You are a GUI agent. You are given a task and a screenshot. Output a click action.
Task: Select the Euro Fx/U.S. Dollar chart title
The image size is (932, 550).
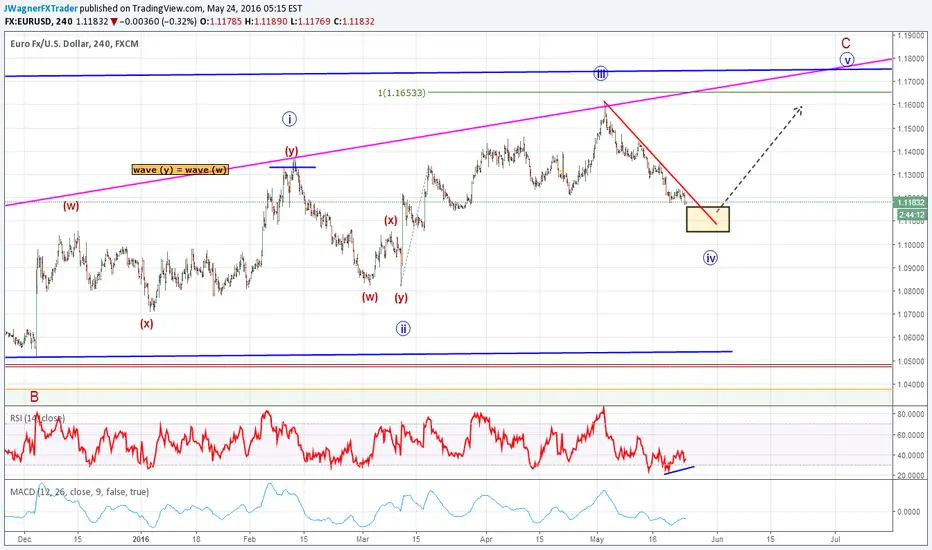[x=74, y=43]
